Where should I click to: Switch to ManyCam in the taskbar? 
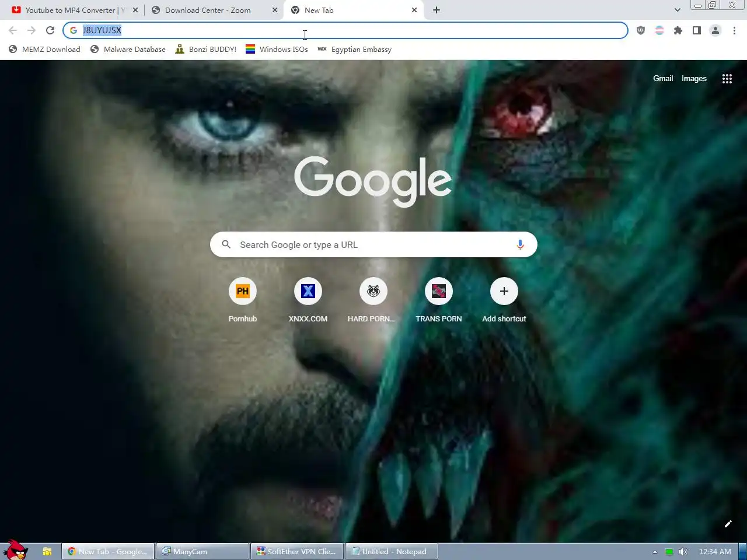click(x=202, y=551)
